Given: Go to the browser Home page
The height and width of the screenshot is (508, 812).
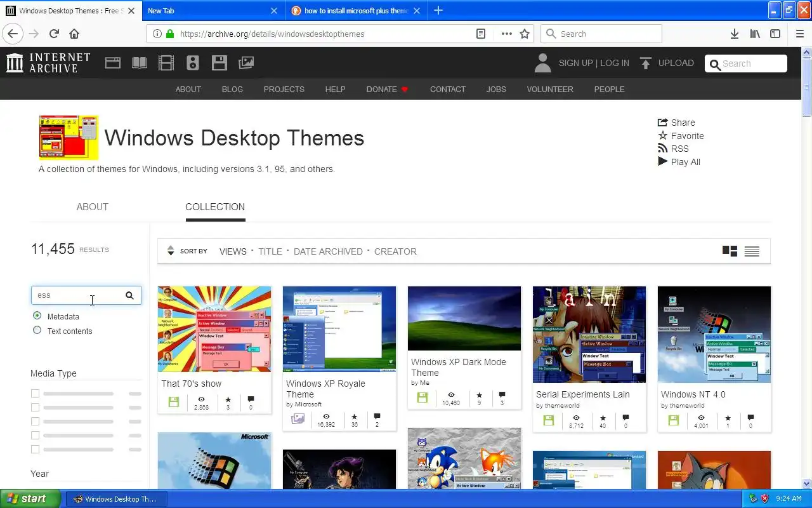Looking at the screenshot, I should pyautogui.click(x=74, y=34).
